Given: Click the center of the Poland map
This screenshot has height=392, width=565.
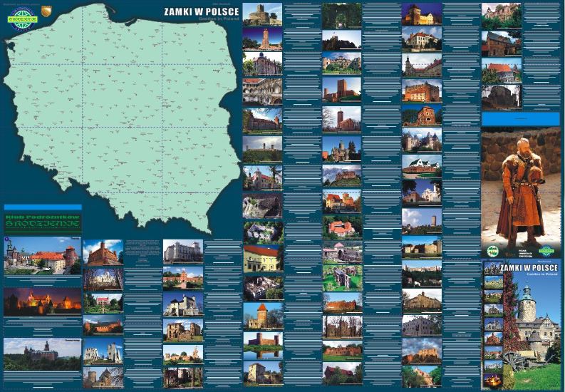Looking at the screenshot, I should (x=128, y=107).
